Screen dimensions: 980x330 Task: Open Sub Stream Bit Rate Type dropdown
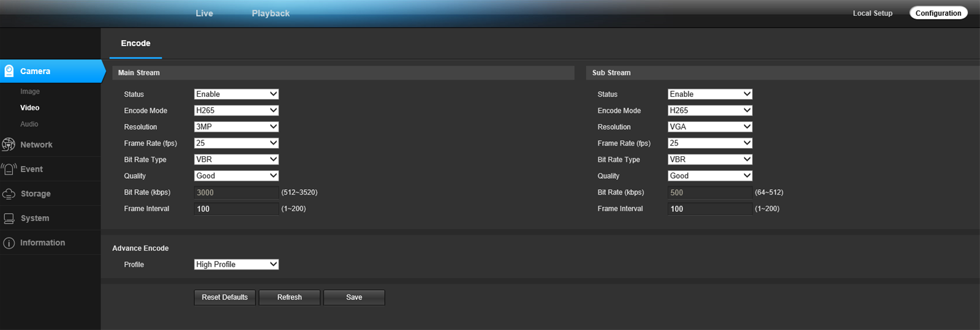[710, 159]
